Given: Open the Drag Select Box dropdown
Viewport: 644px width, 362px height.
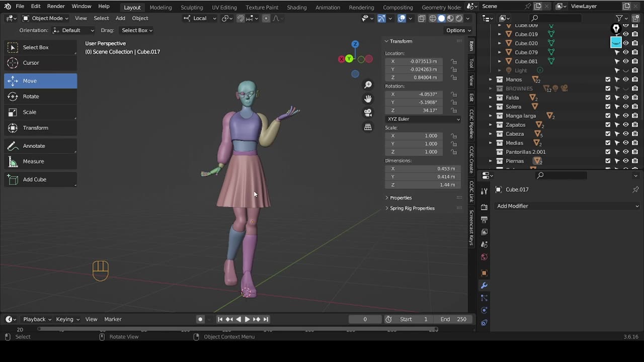Looking at the screenshot, I should pyautogui.click(x=137, y=30).
